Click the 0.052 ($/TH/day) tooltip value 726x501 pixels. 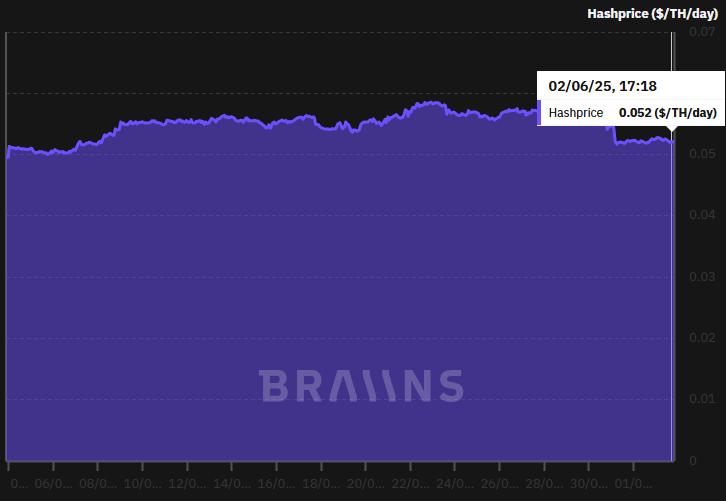coord(667,113)
